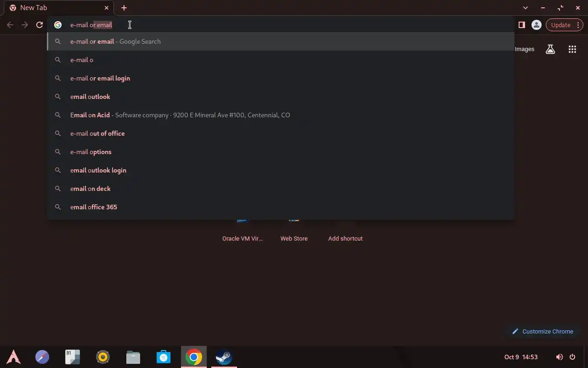Image resolution: width=588 pixels, height=368 pixels.
Task: Select suggestion 'e-mail or email login'
Action: tap(281, 78)
